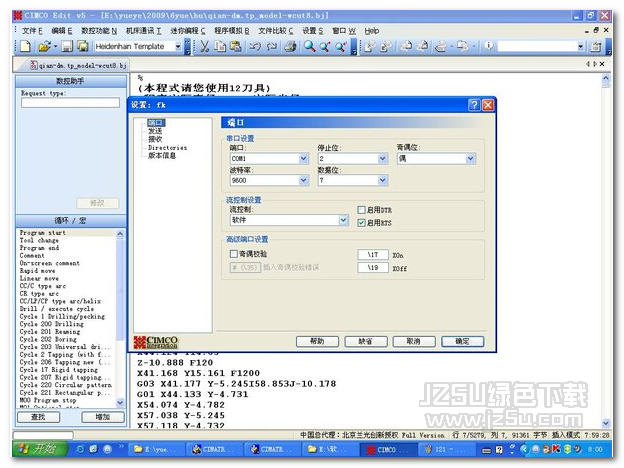Open the 设置 S menu

(x=313, y=31)
